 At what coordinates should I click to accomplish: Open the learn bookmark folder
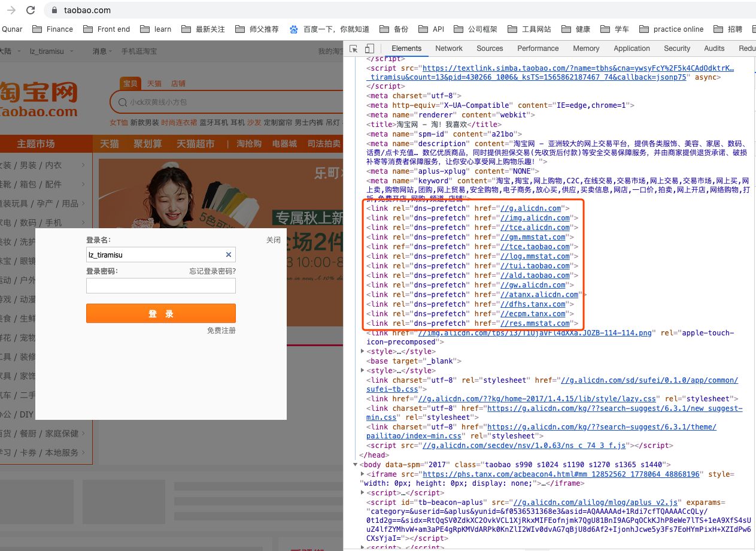point(156,29)
